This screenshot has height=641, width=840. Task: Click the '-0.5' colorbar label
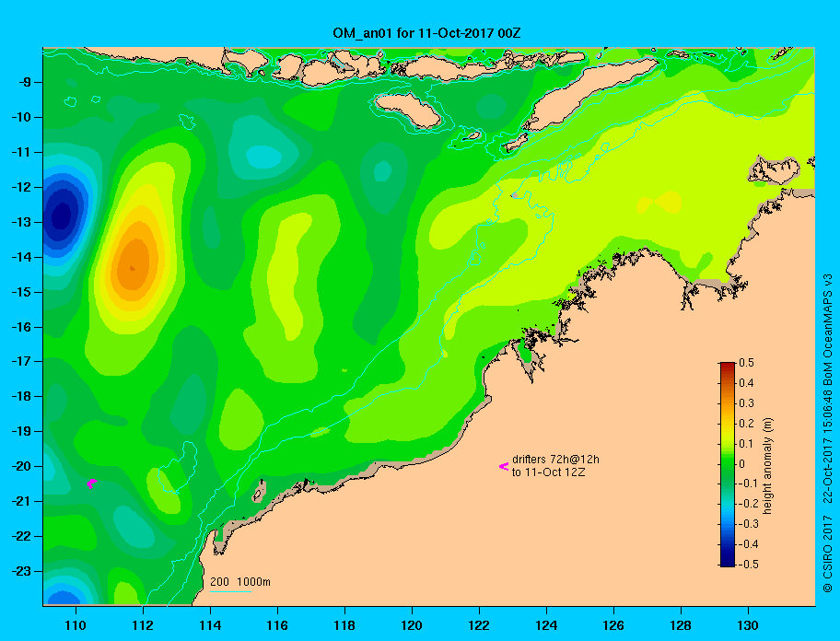point(748,565)
